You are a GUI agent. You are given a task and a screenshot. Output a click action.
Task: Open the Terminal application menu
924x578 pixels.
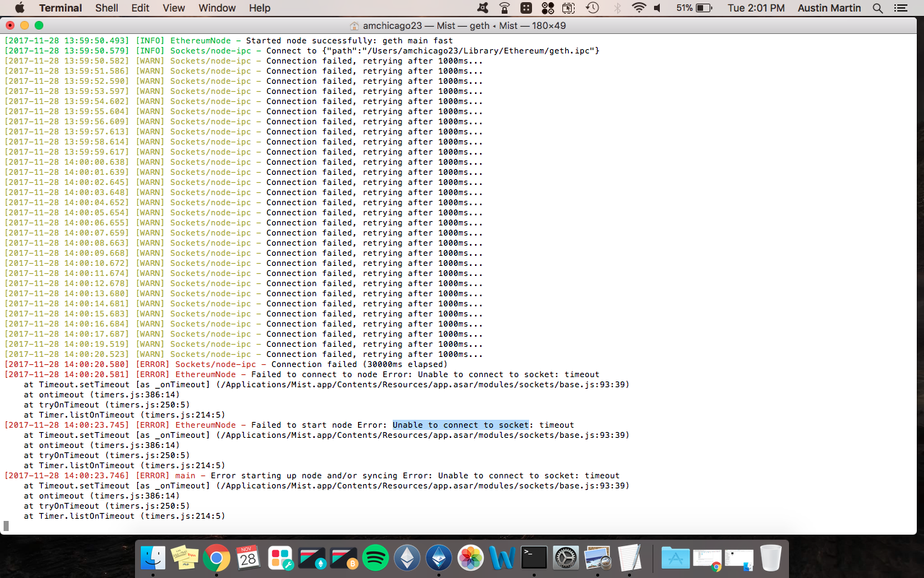(61, 8)
